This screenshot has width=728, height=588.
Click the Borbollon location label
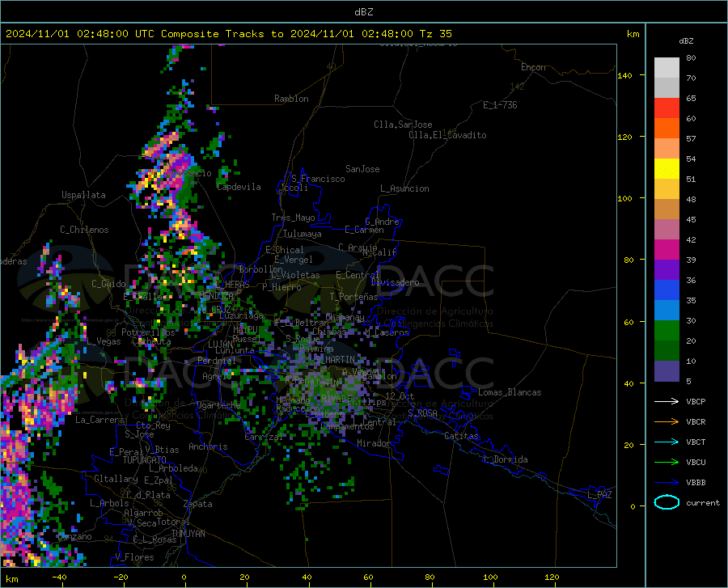(261, 269)
